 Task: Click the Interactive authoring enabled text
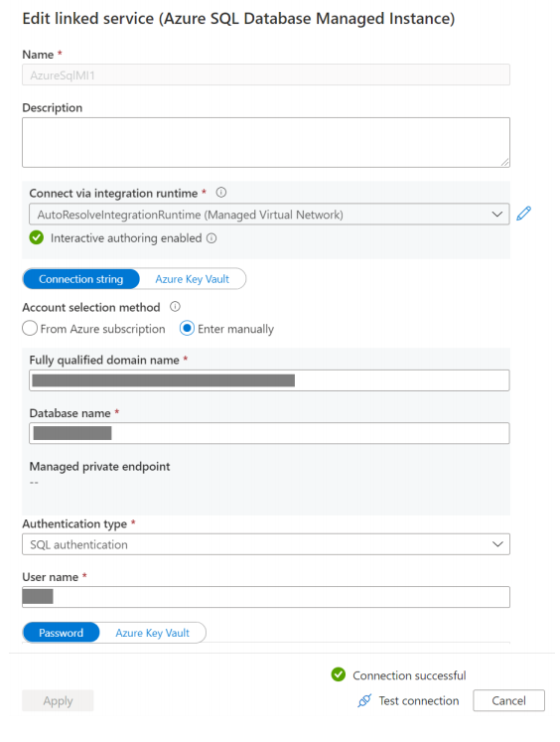[126, 238]
